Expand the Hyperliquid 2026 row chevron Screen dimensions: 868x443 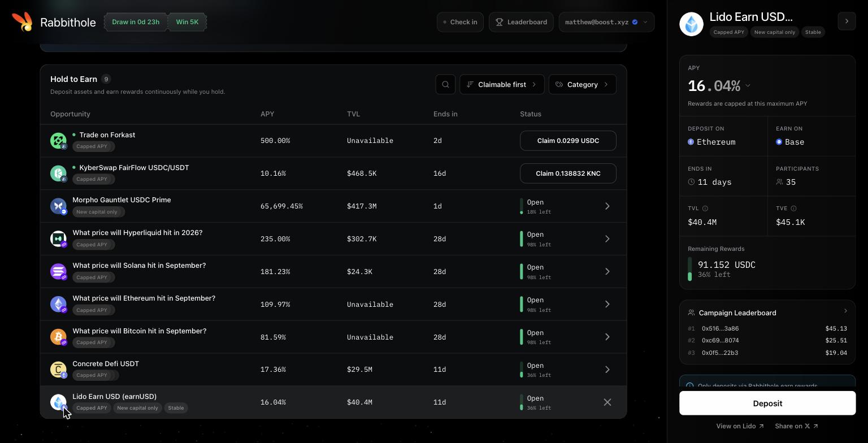(x=607, y=239)
